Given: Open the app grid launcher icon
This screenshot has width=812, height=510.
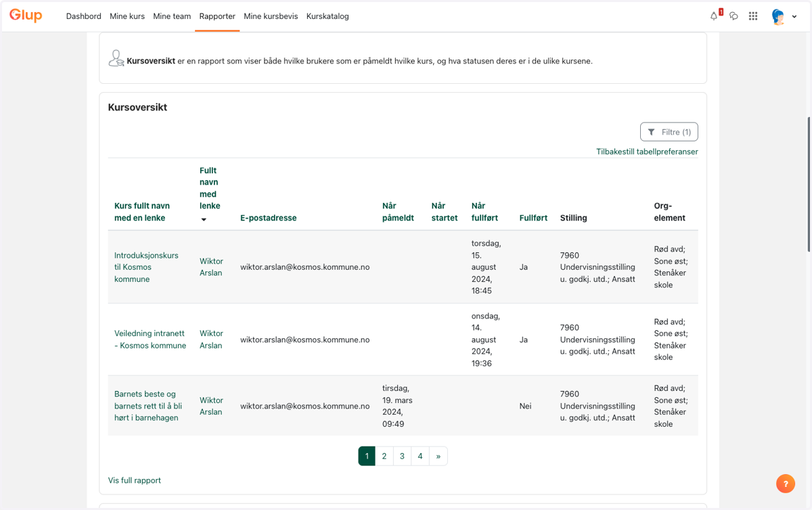Looking at the screenshot, I should pyautogui.click(x=753, y=16).
